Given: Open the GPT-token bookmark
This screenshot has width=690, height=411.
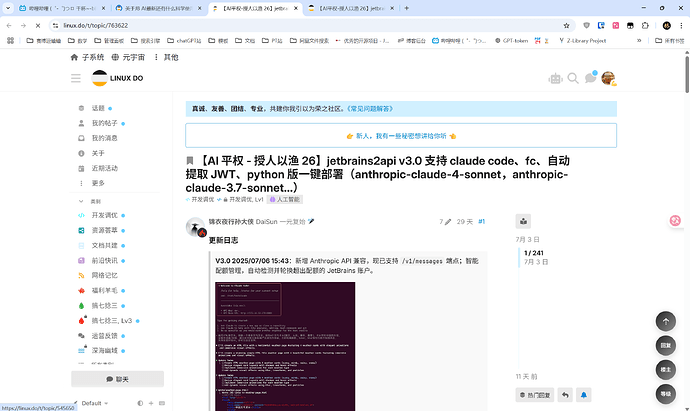Looking at the screenshot, I should [511, 40].
